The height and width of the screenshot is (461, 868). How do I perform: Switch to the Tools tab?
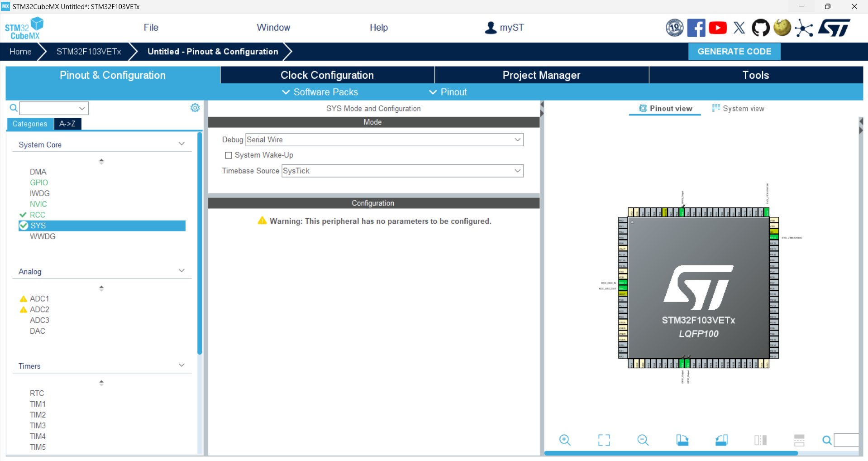pos(756,75)
